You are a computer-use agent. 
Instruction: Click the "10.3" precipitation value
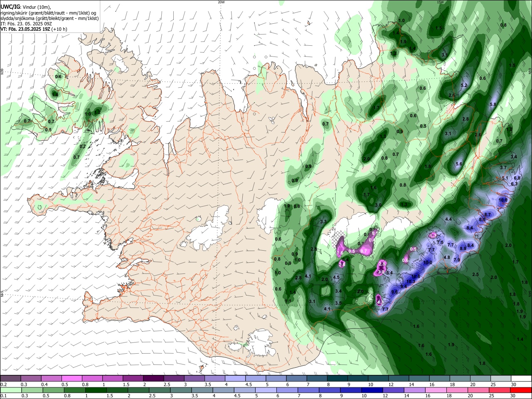coord(411,281)
